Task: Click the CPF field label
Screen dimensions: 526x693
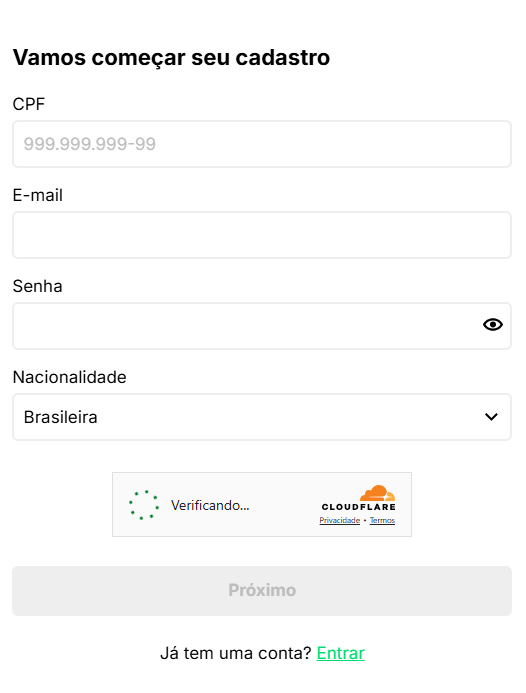Action: [29, 104]
